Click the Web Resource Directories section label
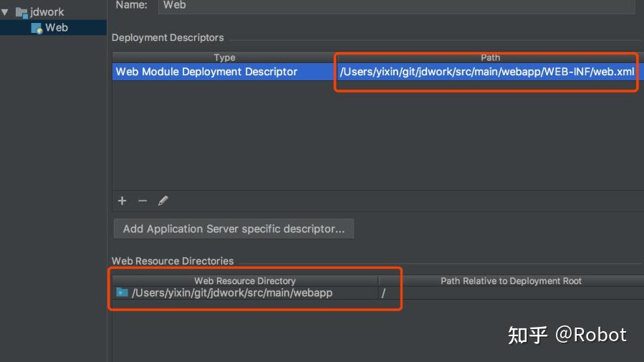The image size is (644, 362). (x=173, y=261)
